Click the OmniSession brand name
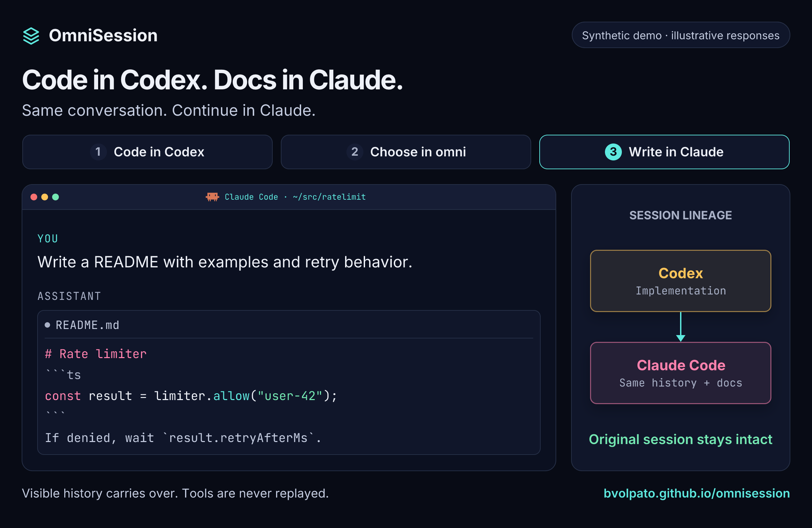 [x=103, y=36]
